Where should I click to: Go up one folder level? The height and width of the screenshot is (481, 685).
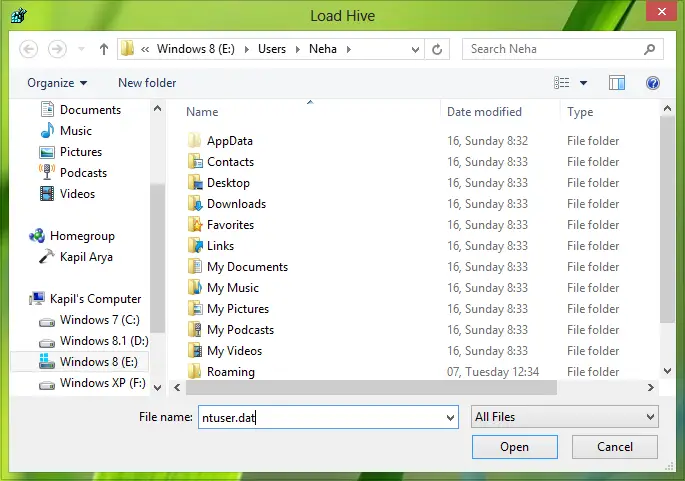pyautogui.click(x=104, y=49)
